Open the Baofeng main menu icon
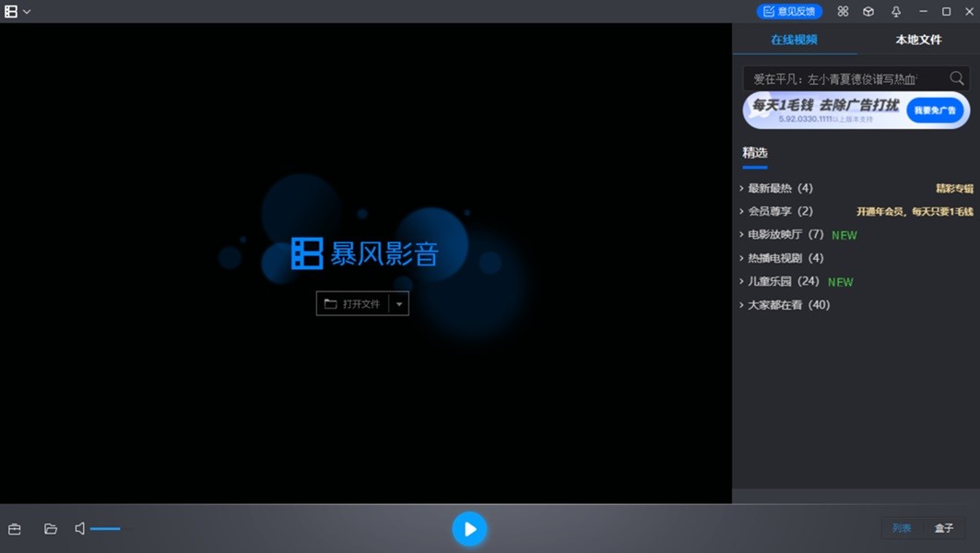The width and height of the screenshot is (980, 553). (x=14, y=12)
